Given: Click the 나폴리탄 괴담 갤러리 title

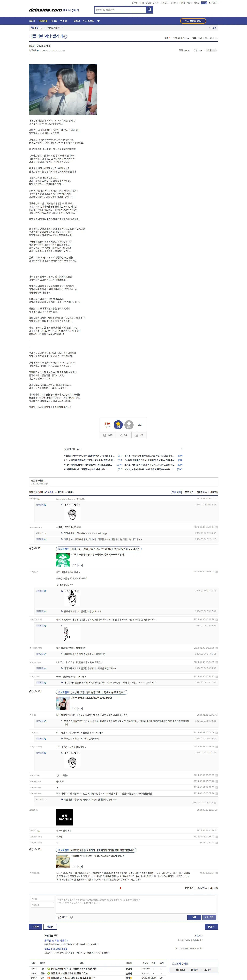Looking at the screenshot, I should point(46,37).
